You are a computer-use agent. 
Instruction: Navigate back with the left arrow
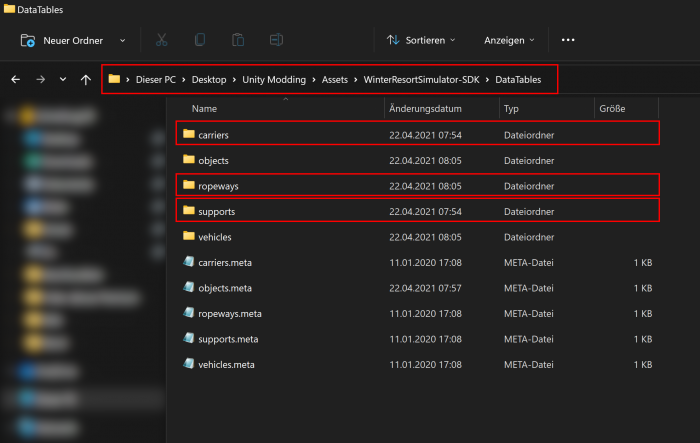point(15,79)
